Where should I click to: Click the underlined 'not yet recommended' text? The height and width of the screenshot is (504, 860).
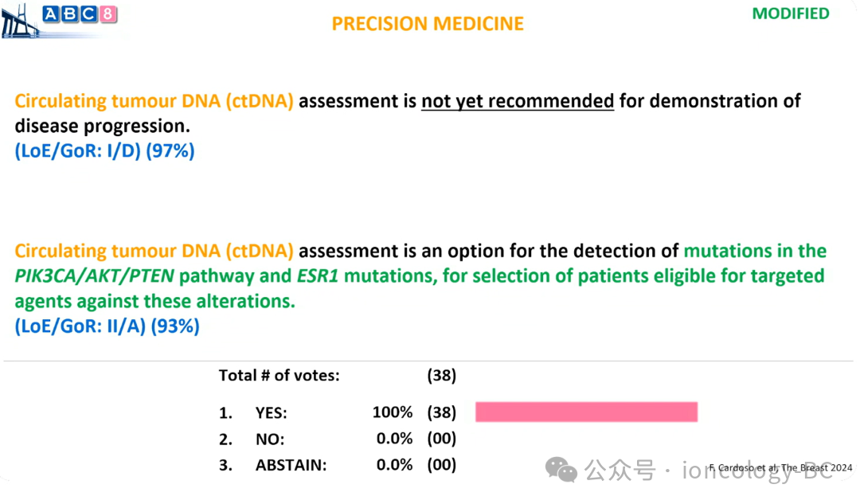(518, 101)
